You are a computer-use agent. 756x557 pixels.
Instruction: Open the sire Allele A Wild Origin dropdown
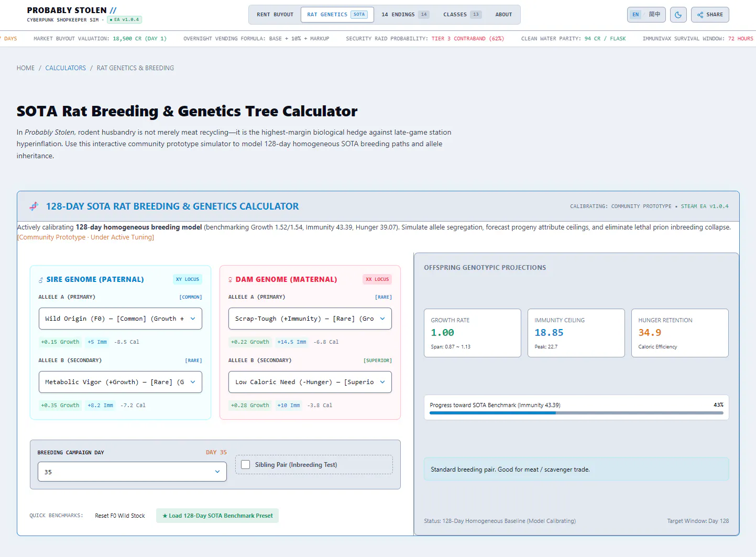tap(120, 319)
